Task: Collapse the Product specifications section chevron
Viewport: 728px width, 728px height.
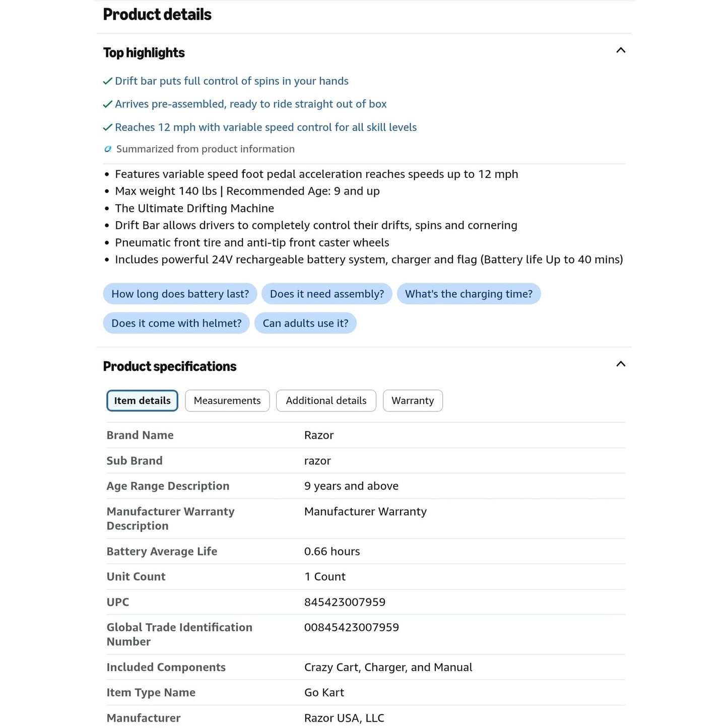Action: (621, 364)
